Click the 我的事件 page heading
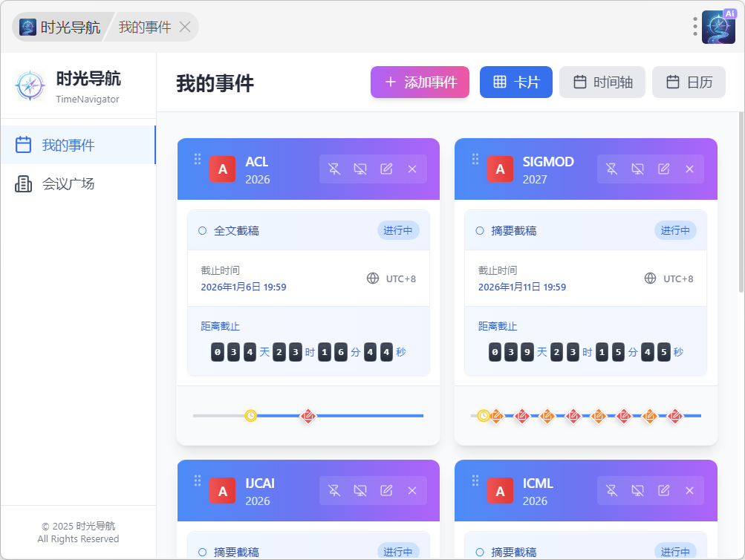The width and height of the screenshot is (745, 560). point(215,83)
